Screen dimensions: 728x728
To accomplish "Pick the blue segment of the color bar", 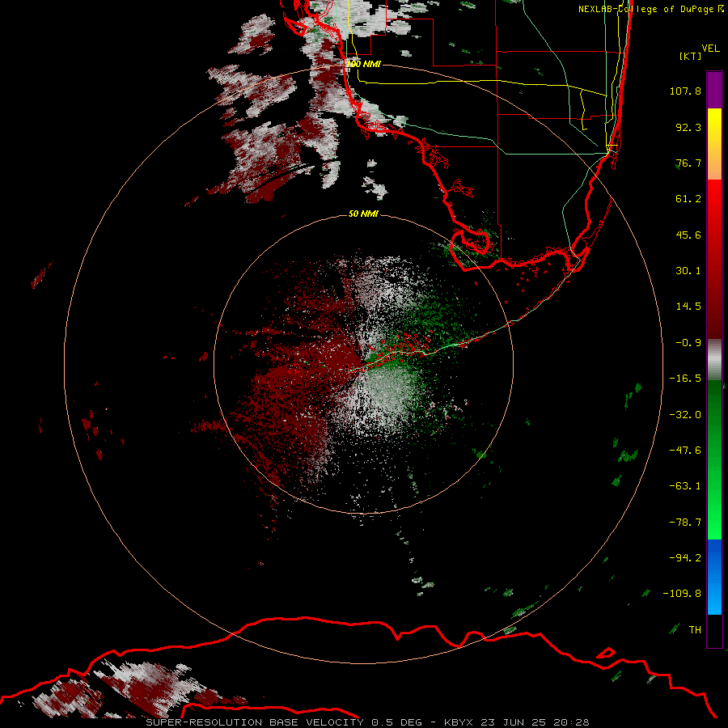I will coord(714,577).
